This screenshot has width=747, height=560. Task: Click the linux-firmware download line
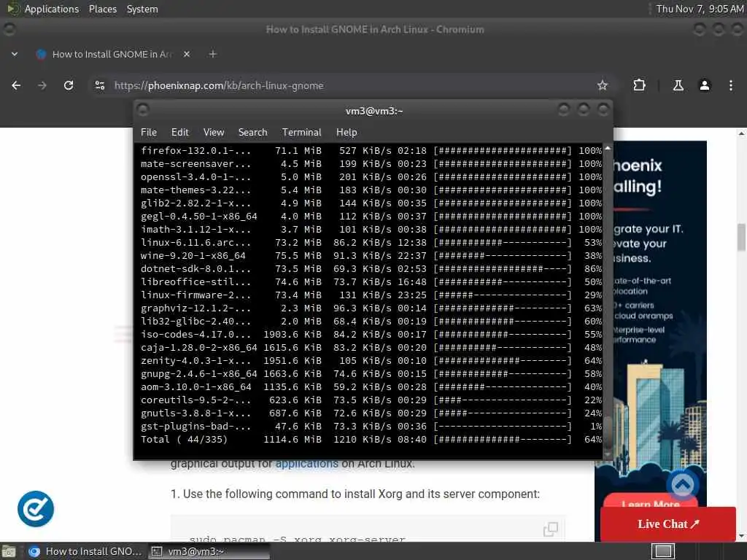[371, 295]
